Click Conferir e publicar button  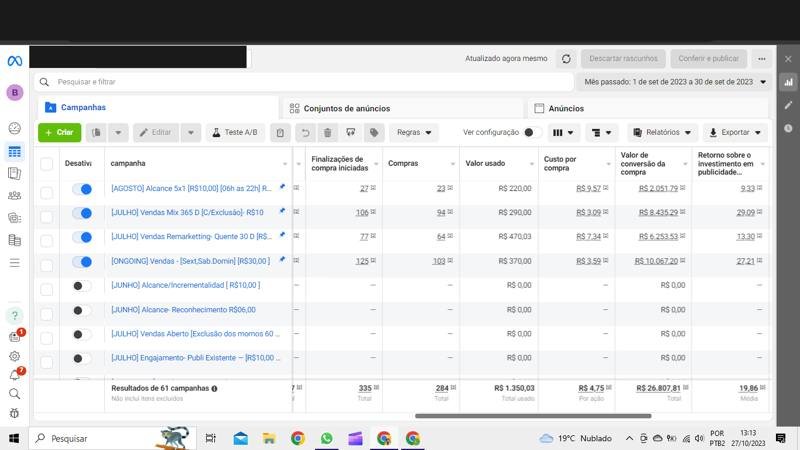point(708,59)
